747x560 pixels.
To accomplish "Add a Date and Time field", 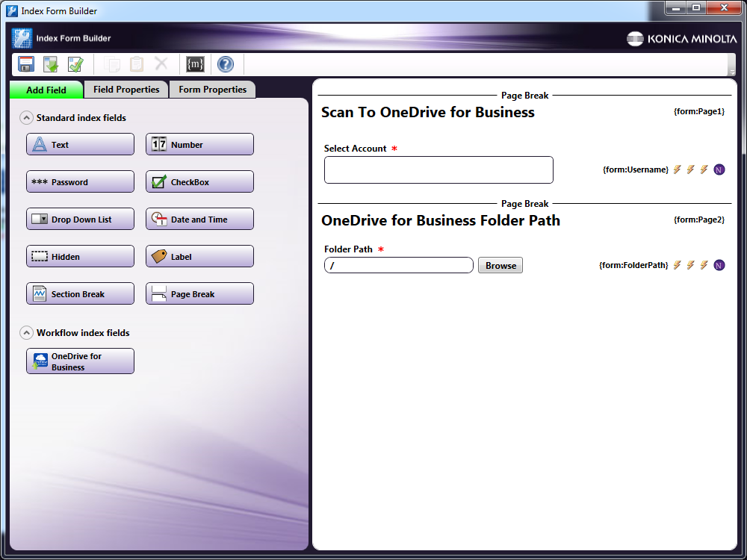I will coord(199,219).
